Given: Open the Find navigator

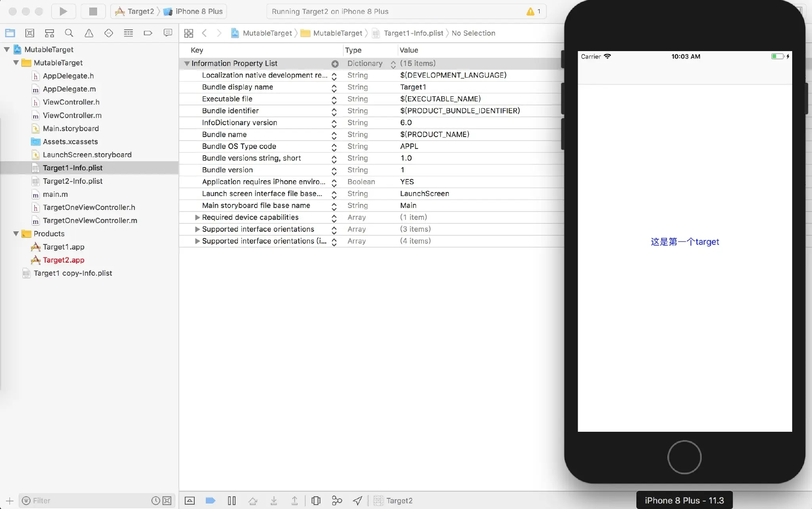Looking at the screenshot, I should point(69,33).
